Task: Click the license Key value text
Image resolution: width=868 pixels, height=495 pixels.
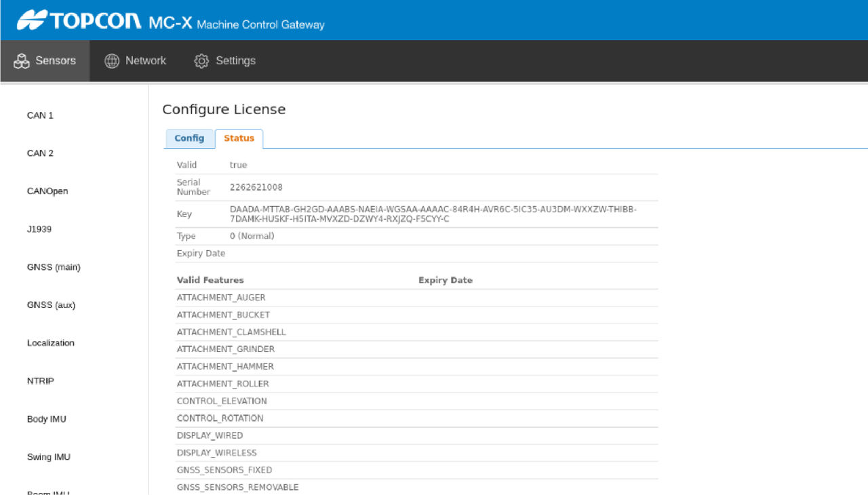Action: click(x=433, y=214)
